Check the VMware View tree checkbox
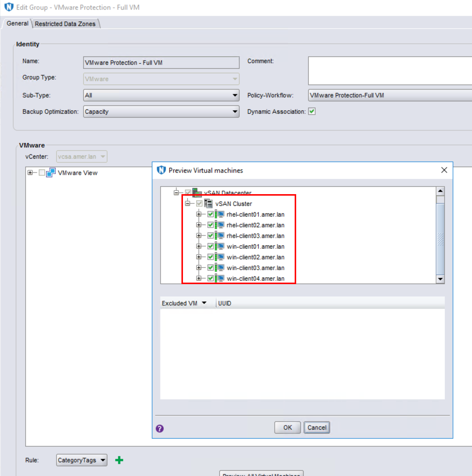 pos(41,173)
